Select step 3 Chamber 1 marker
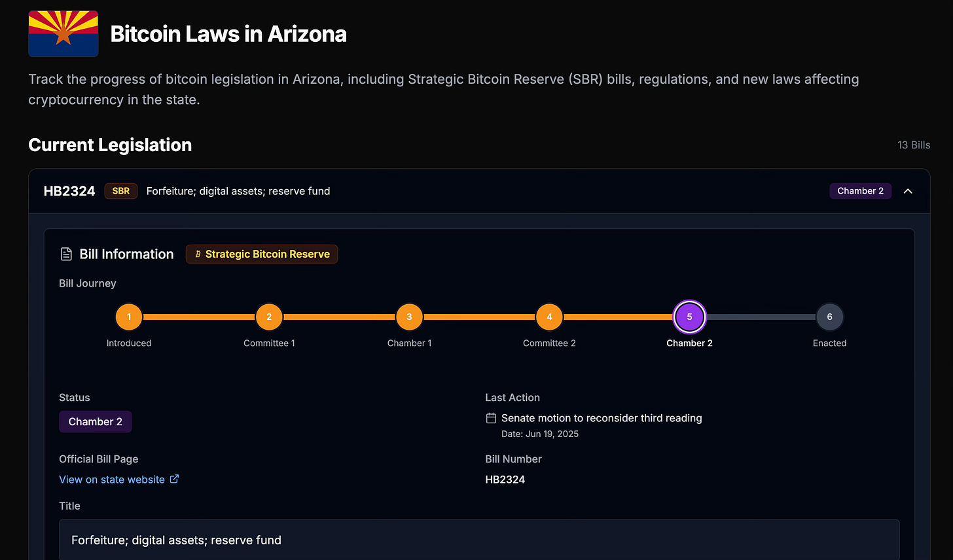The height and width of the screenshot is (560, 953). (x=409, y=317)
